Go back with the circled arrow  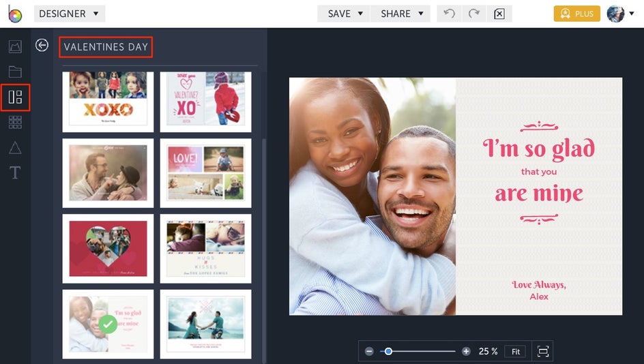[42, 45]
